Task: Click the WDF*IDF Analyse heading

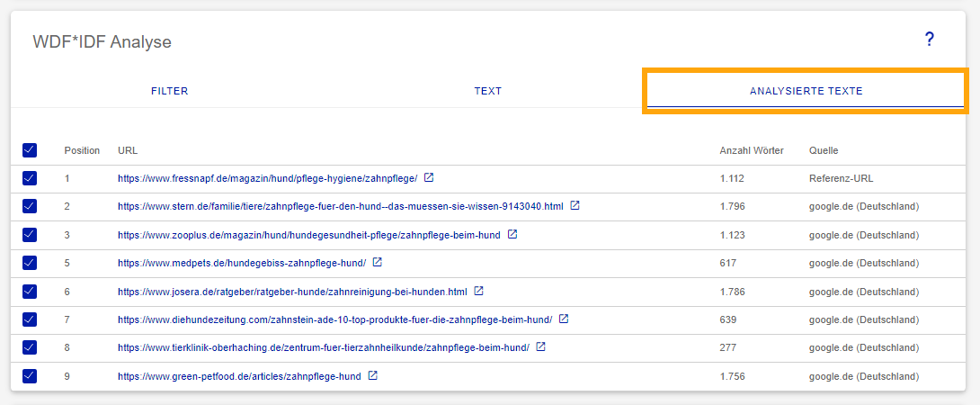Action: click(x=102, y=42)
